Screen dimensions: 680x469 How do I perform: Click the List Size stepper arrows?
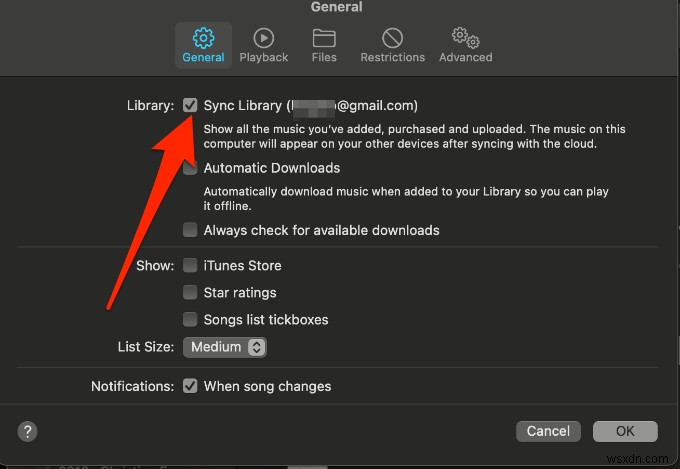pyautogui.click(x=256, y=347)
